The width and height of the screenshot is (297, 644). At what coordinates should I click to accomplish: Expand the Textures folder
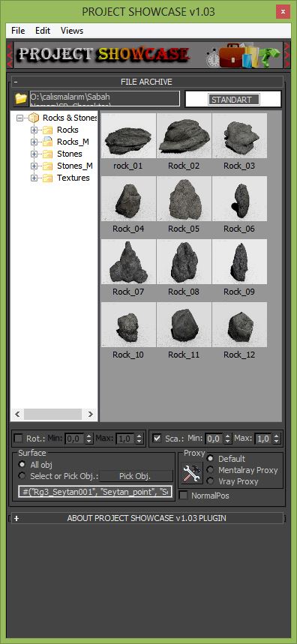[34, 178]
